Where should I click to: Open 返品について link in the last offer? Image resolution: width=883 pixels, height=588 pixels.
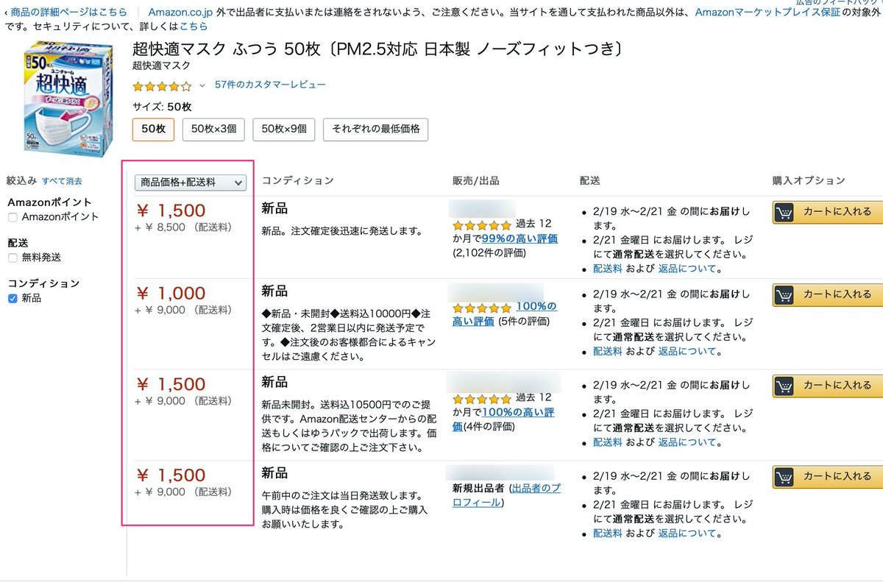687,533
